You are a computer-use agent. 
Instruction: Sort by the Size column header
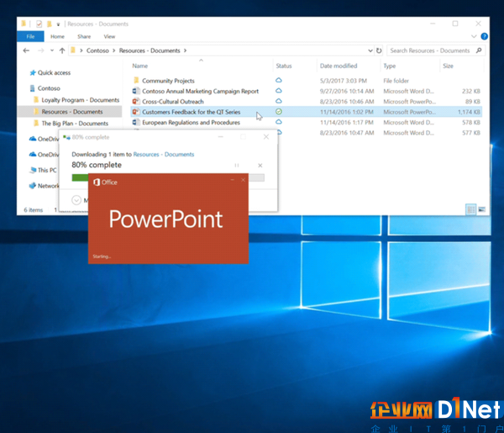(x=448, y=66)
